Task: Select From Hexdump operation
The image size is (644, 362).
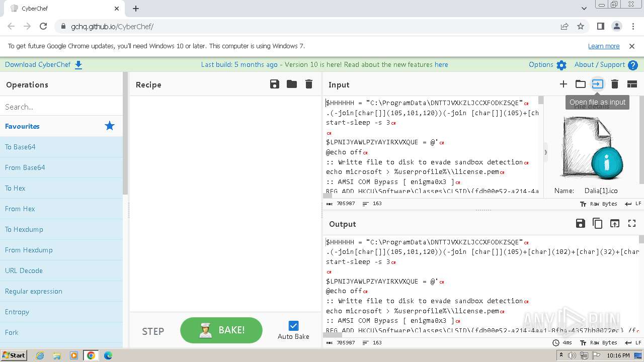Action: (61, 250)
